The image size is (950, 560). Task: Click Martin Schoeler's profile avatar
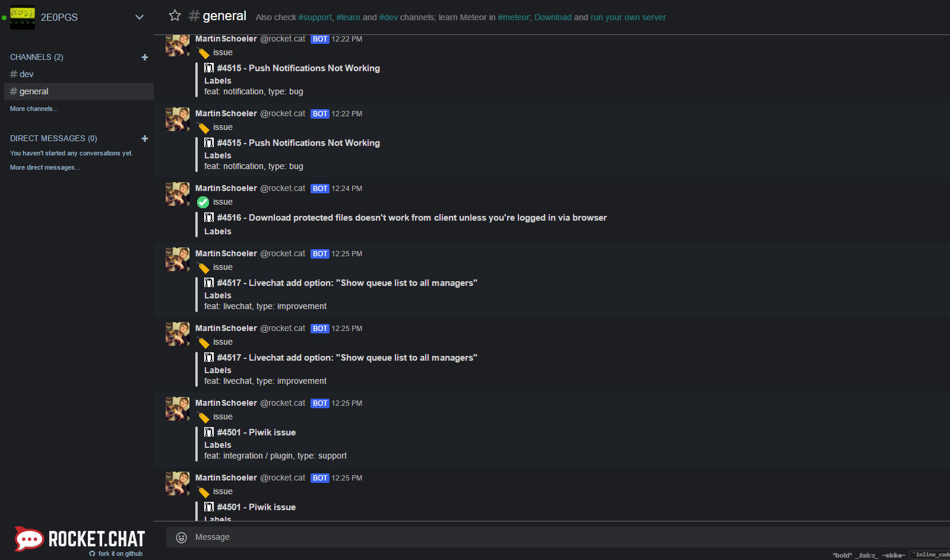tap(177, 194)
